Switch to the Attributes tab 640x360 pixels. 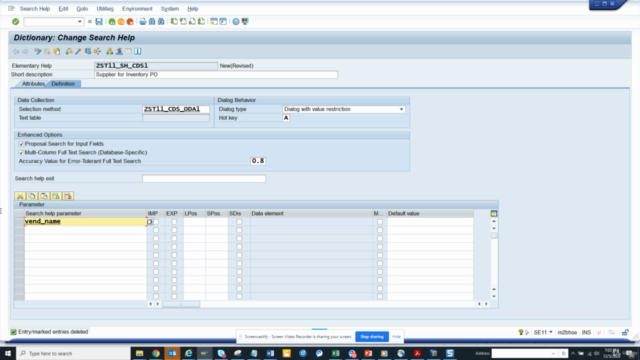tap(33, 84)
